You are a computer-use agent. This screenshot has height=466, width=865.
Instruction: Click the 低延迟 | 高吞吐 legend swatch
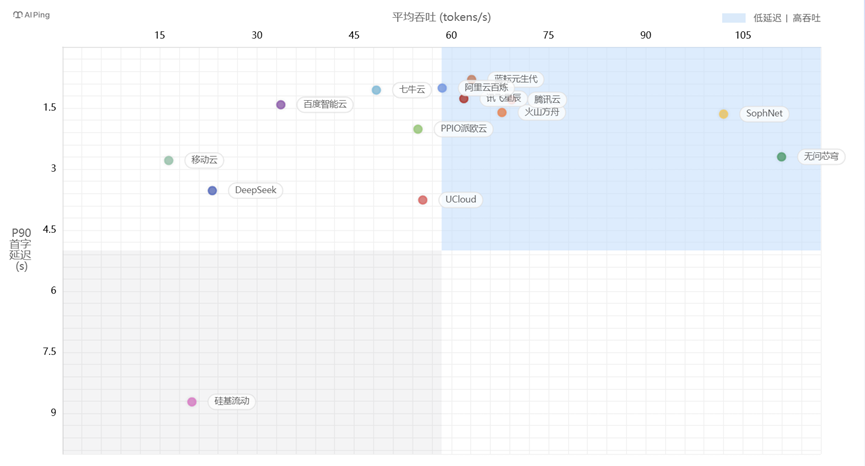(733, 18)
